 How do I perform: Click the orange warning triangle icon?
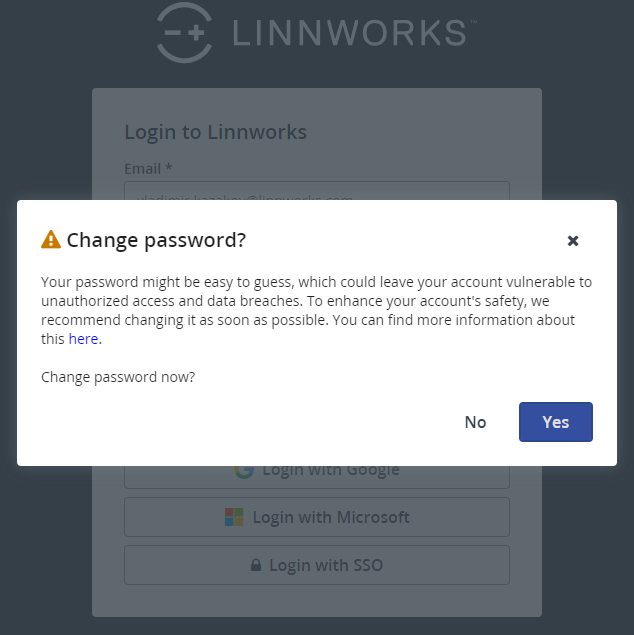(x=51, y=240)
